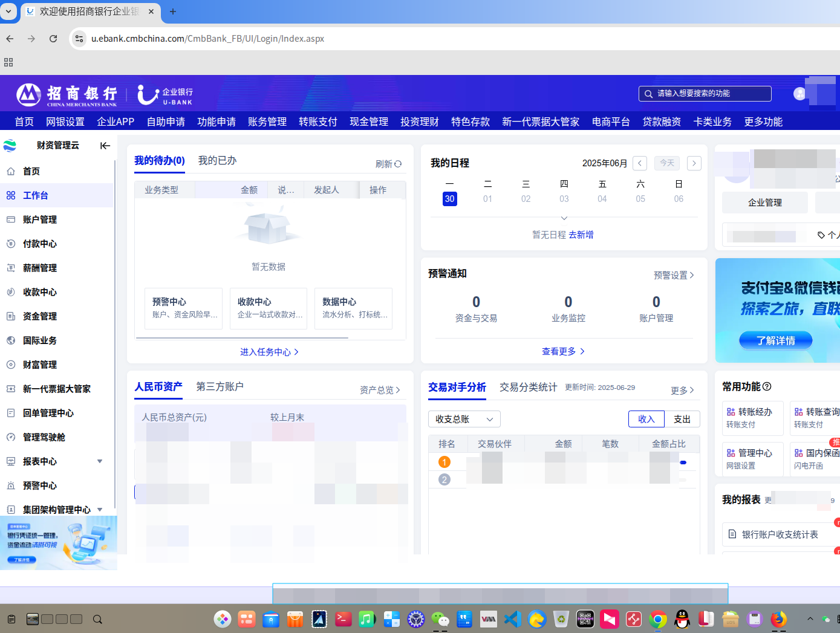Open 投资理财 in the top menu
This screenshot has width=840, height=633.
[x=420, y=122]
